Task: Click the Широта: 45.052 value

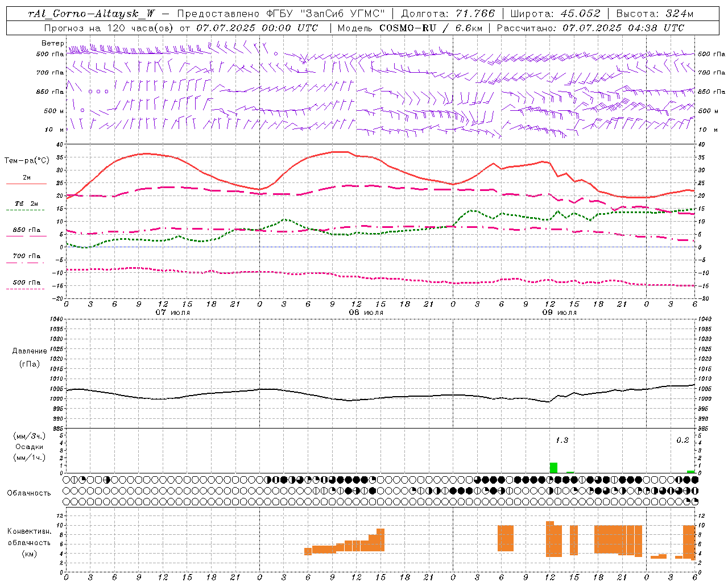Action: 555,14
